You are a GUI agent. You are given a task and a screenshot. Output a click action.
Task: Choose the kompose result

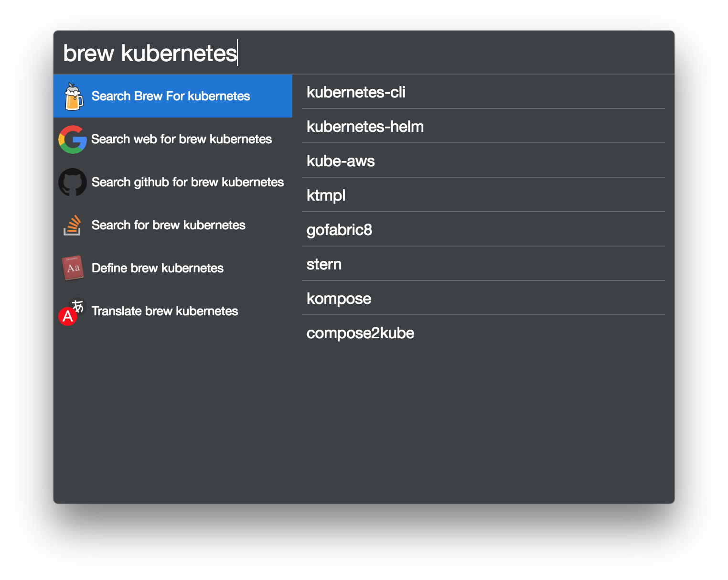point(483,298)
